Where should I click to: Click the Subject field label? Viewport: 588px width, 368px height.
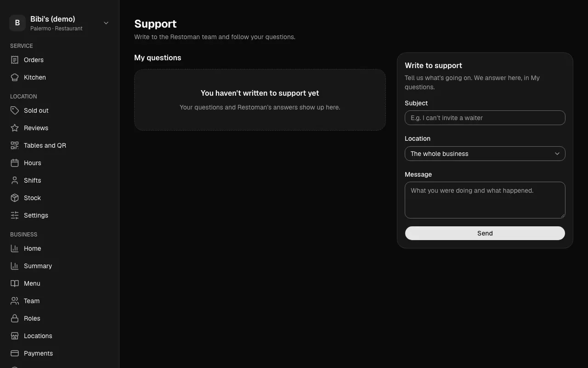click(x=416, y=103)
